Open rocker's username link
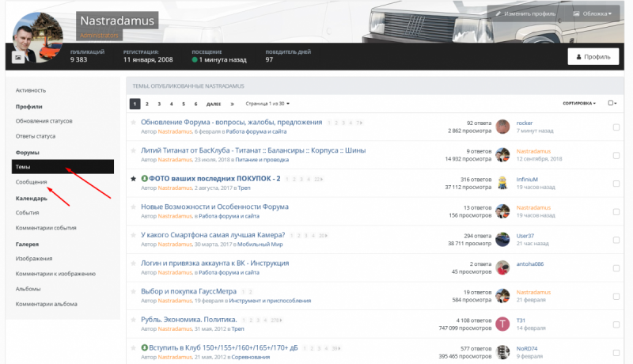This screenshot has width=633, height=364. (x=525, y=123)
